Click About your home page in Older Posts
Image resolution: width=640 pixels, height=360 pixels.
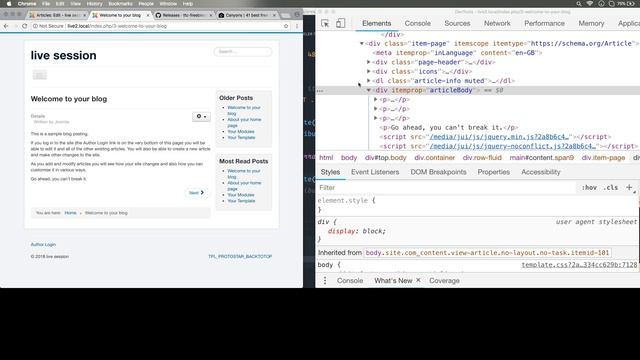click(244, 122)
